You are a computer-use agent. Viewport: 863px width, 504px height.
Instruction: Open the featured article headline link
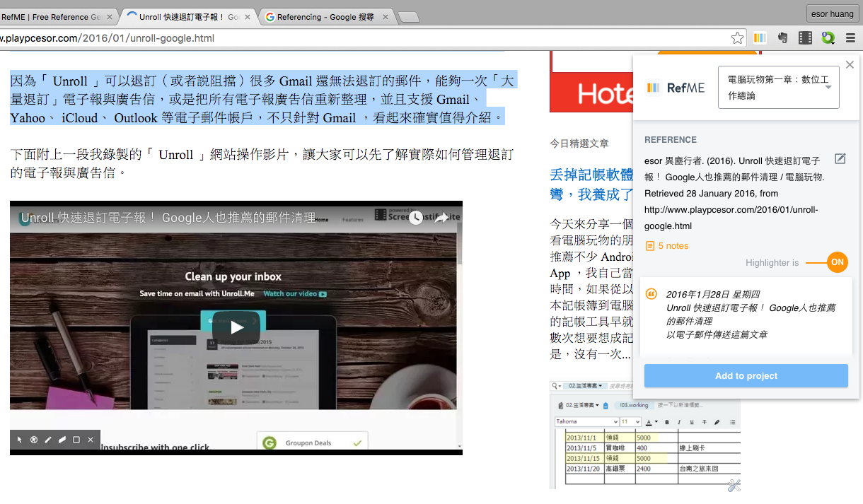(x=591, y=184)
